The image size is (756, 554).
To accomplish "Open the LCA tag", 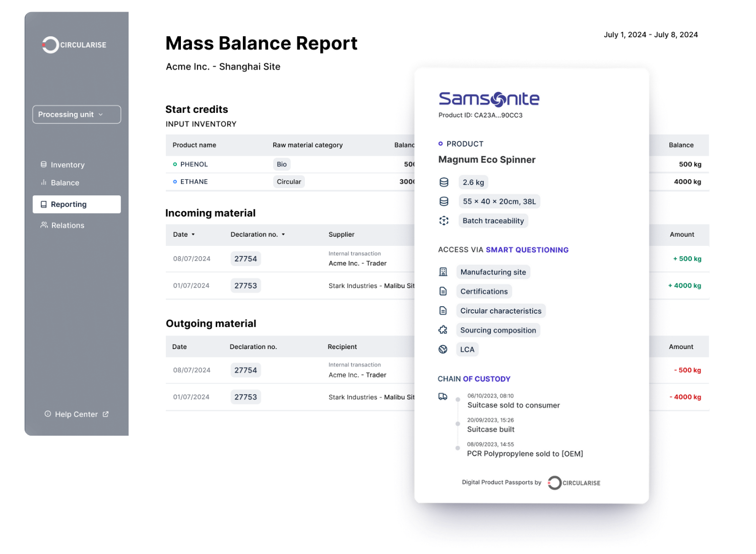I will (467, 350).
